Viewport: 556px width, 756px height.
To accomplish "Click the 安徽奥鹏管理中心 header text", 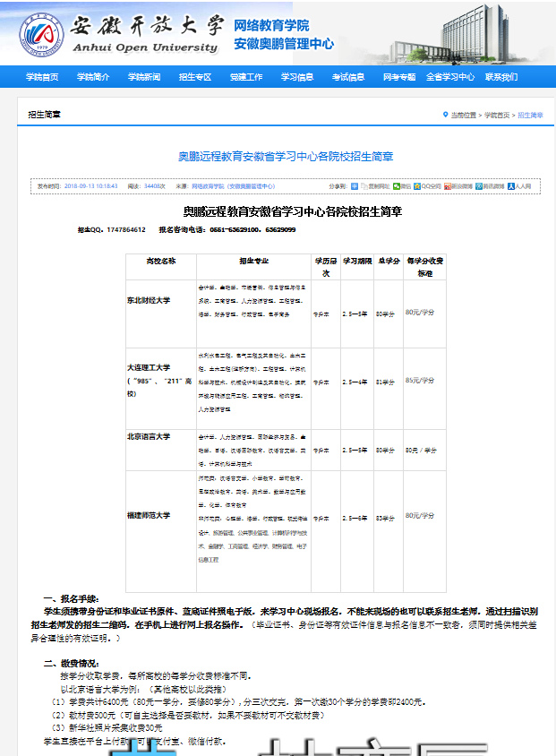I will [284, 44].
